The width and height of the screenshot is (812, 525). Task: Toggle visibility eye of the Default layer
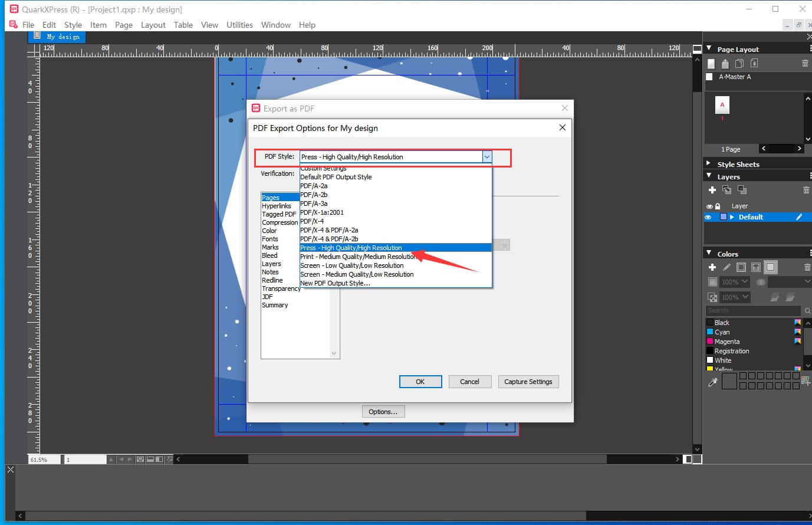click(x=709, y=217)
